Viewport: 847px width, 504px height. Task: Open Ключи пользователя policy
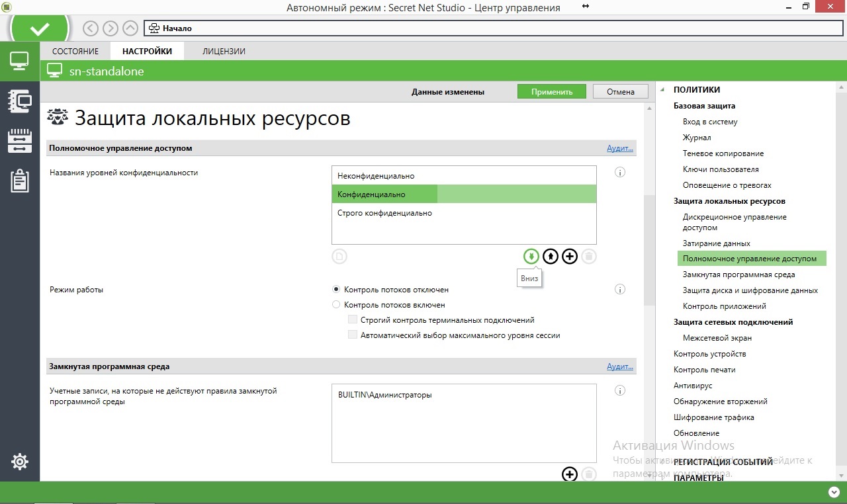pyautogui.click(x=721, y=169)
